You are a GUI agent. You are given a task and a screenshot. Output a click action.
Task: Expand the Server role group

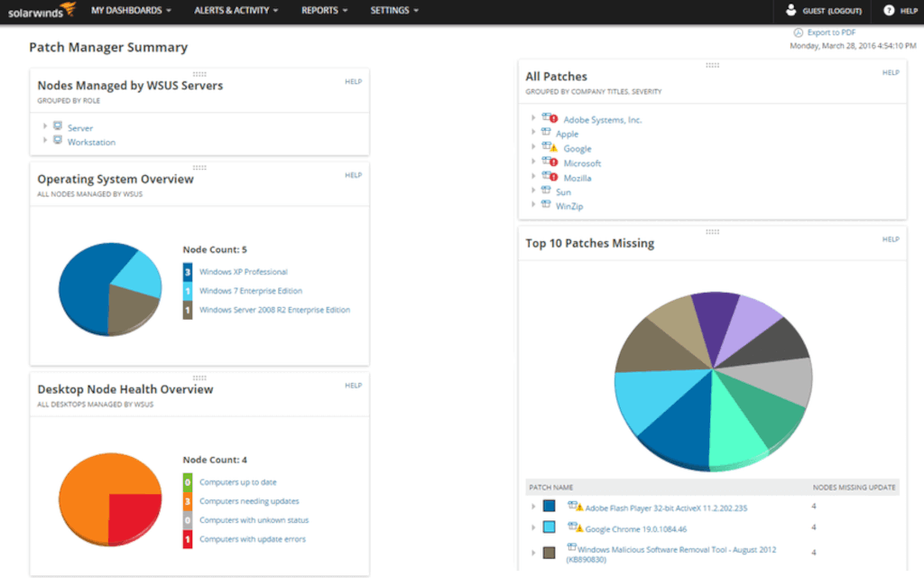click(x=45, y=126)
